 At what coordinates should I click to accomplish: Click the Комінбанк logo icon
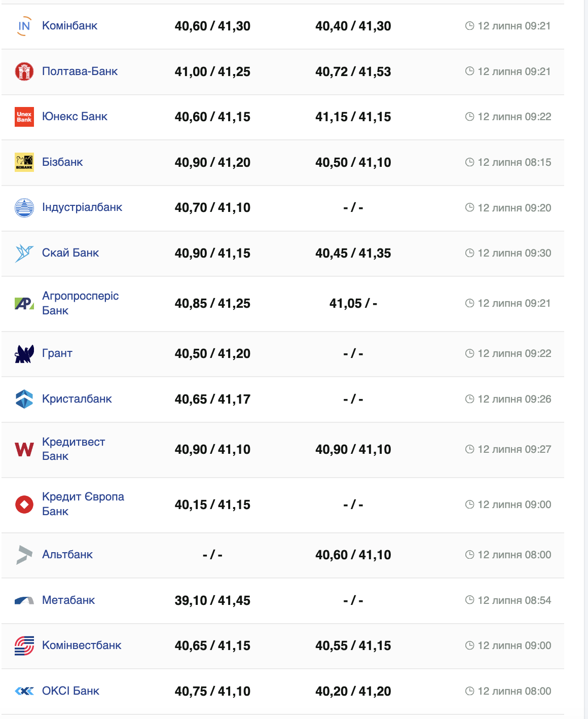tap(24, 26)
